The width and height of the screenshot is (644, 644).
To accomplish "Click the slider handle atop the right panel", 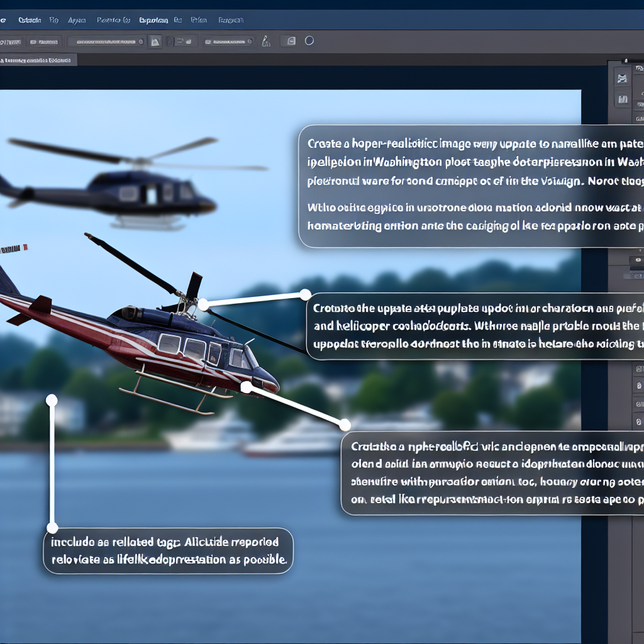I will [x=625, y=60].
